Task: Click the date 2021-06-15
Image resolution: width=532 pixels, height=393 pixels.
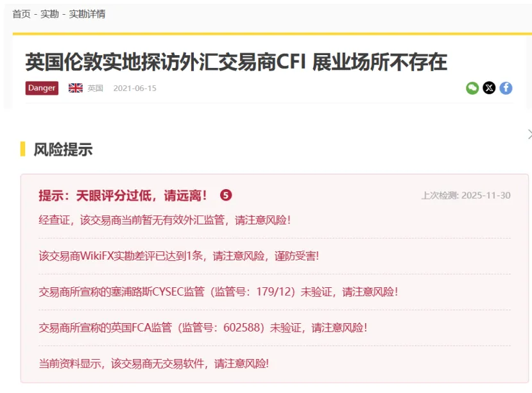Action: [x=135, y=88]
